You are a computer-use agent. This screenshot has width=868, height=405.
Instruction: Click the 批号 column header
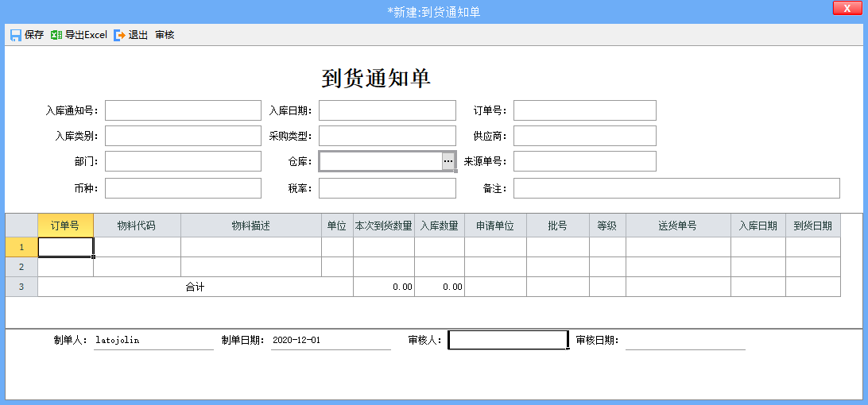pyautogui.click(x=557, y=226)
